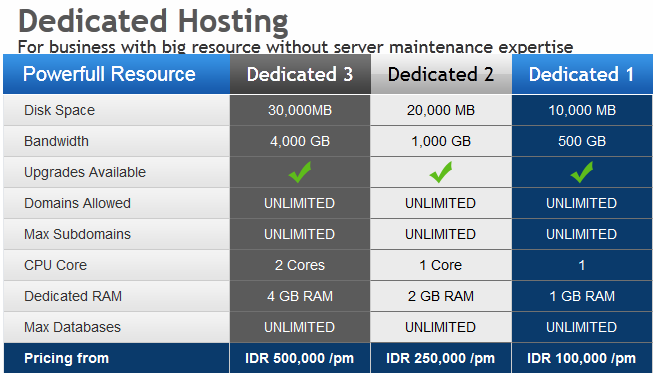Click the 4 GB RAM value
Viewport: 653px width, 373px height.
[x=300, y=296]
